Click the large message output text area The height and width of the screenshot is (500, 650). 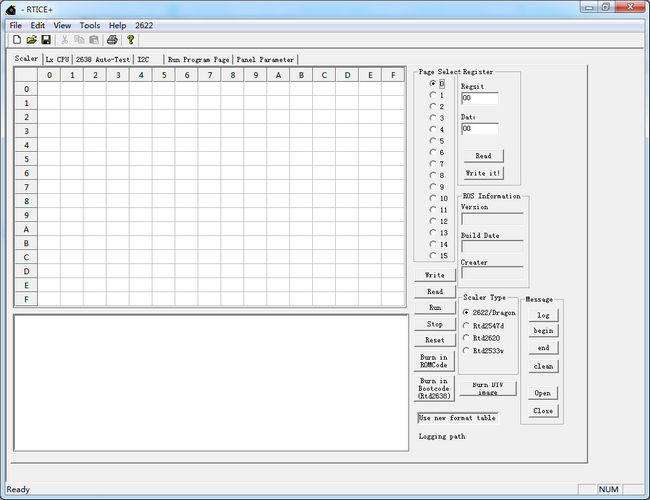(211, 383)
